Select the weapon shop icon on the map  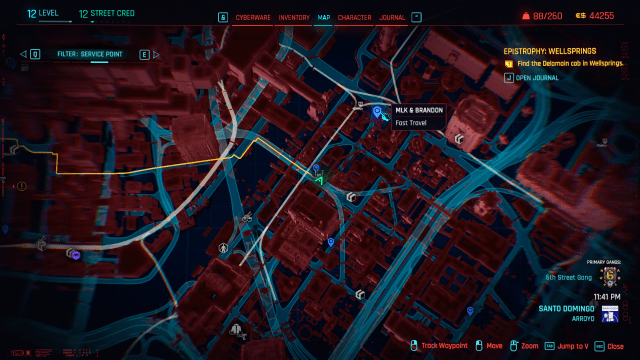coord(246,218)
